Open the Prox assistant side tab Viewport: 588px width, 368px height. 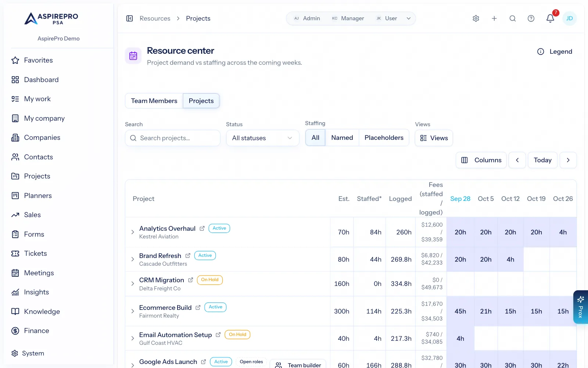point(581,307)
